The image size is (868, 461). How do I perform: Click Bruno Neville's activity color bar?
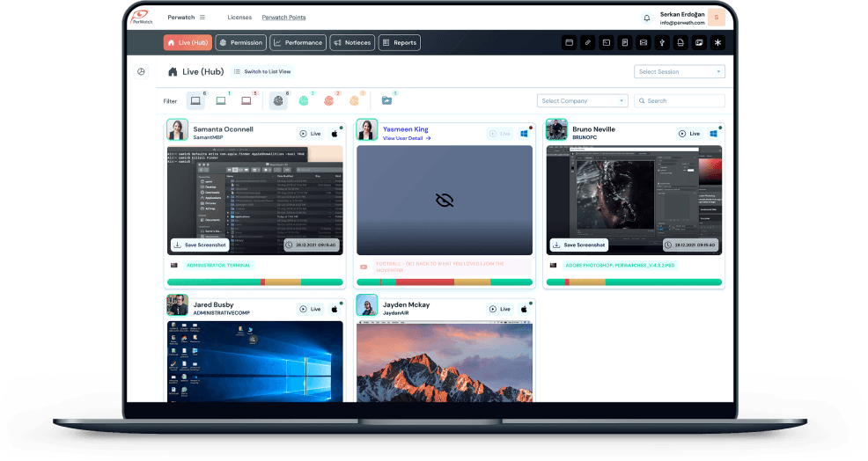(635, 282)
